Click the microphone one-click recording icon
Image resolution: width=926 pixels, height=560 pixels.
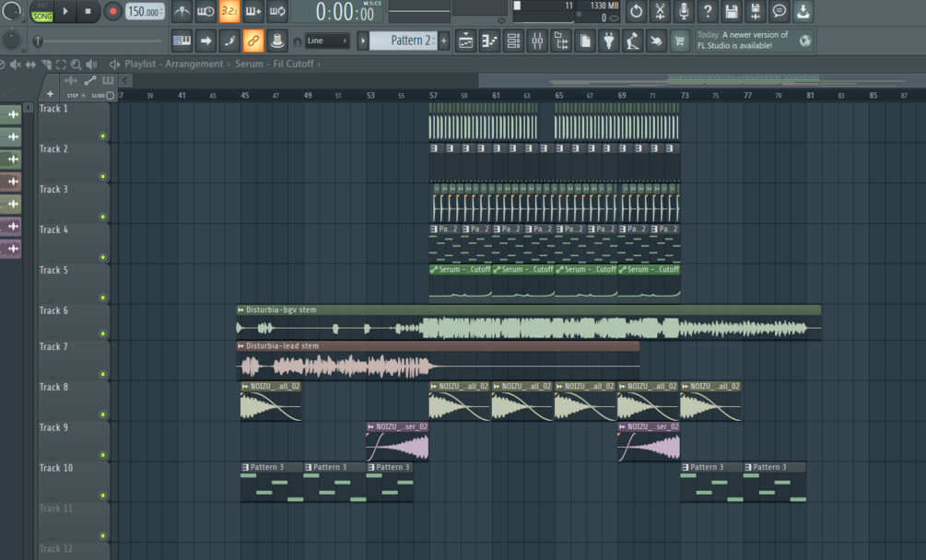[684, 11]
